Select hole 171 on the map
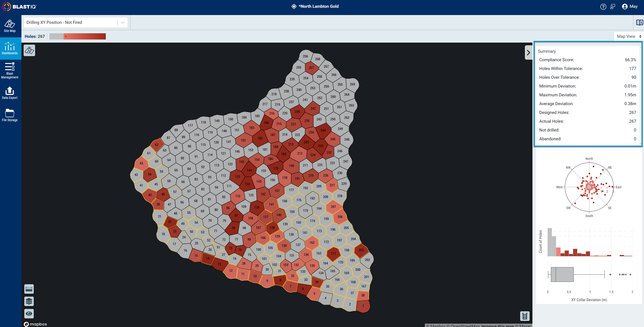 333,254
